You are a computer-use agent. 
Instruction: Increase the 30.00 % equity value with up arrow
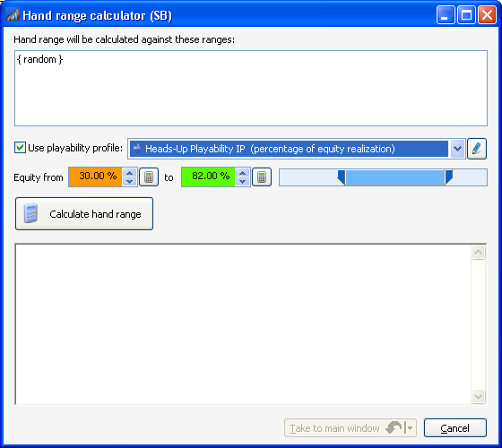(129, 173)
